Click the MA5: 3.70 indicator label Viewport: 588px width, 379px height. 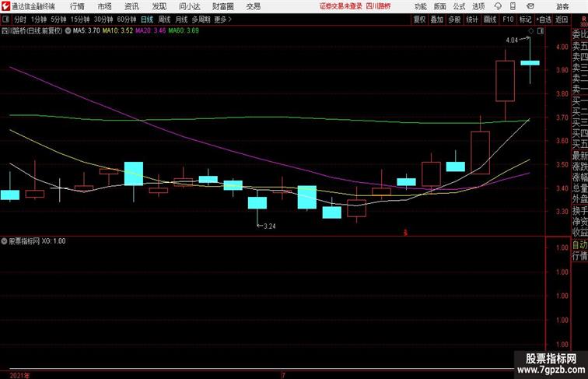pyautogui.click(x=86, y=31)
